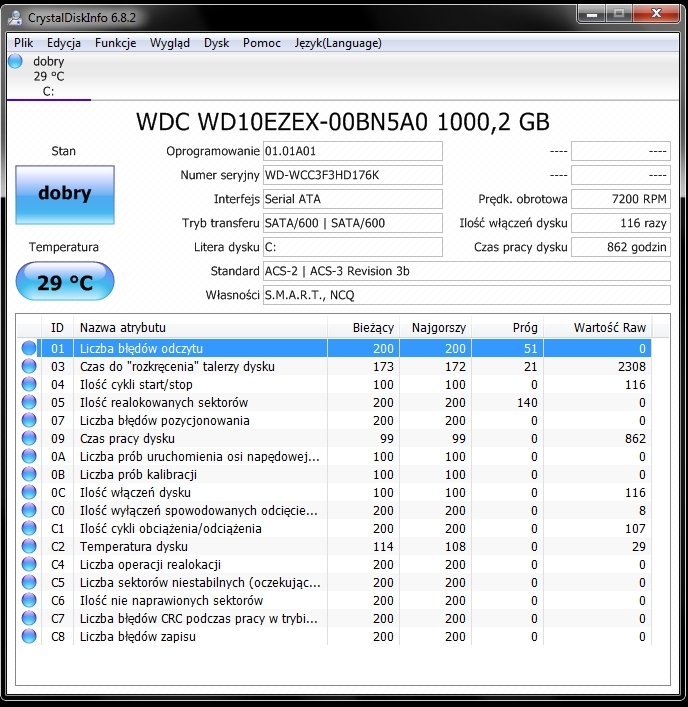Click the Bieżący column header
This screenshot has height=707, width=688.
tap(363, 327)
